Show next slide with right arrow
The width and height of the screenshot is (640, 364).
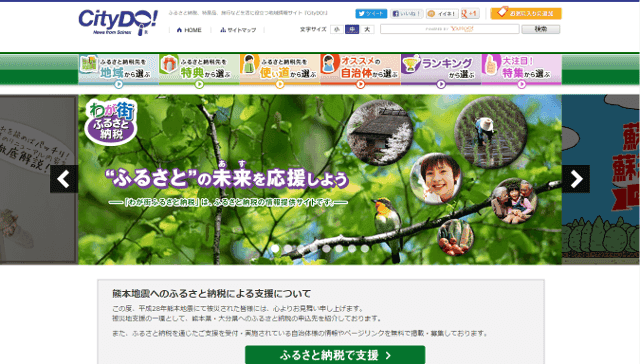[576, 179]
